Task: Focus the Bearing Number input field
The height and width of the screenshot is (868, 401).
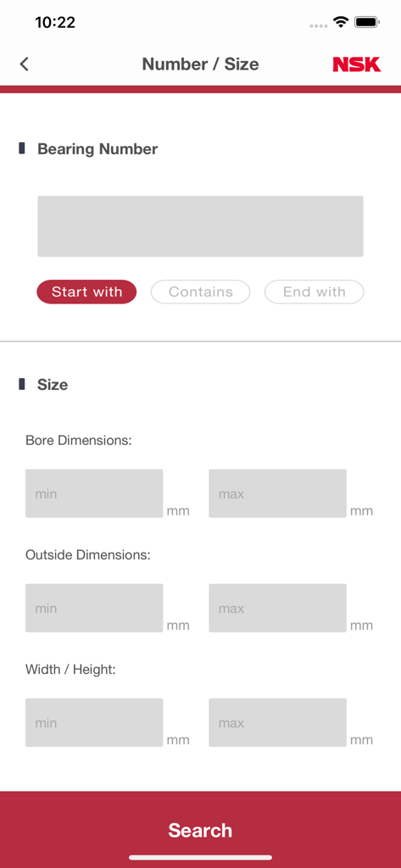Action: pyautogui.click(x=200, y=225)
